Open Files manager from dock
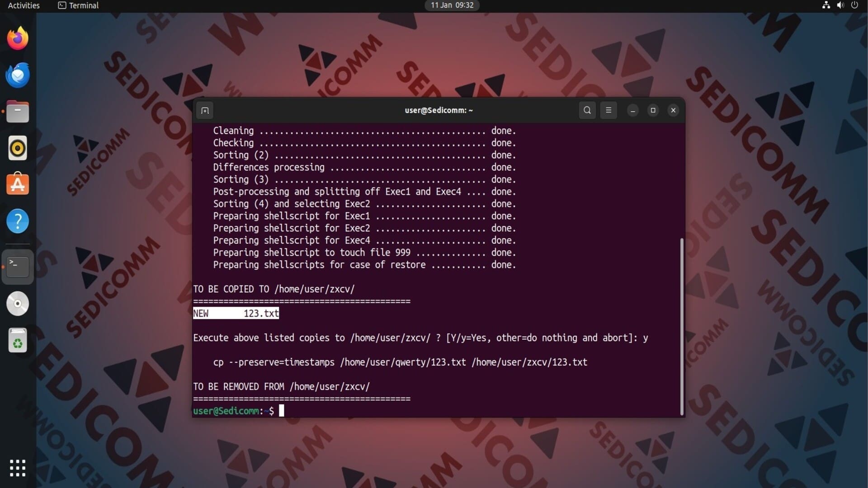Viewport: 868px width, 488px height. [18, 112]
